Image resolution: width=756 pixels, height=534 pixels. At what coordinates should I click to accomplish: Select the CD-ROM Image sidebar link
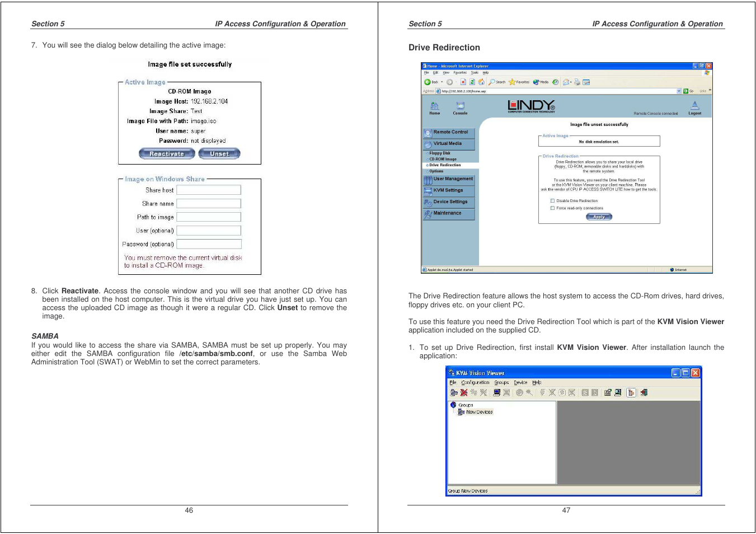443,159
